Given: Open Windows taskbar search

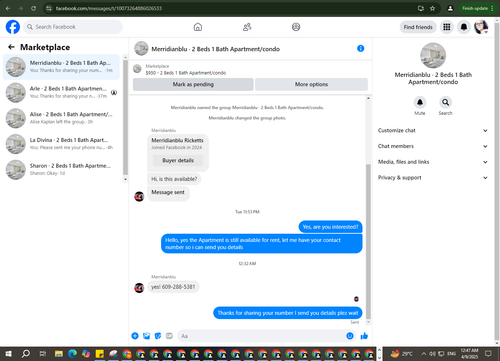Looking at the screenshot, I should coord(25,354).
